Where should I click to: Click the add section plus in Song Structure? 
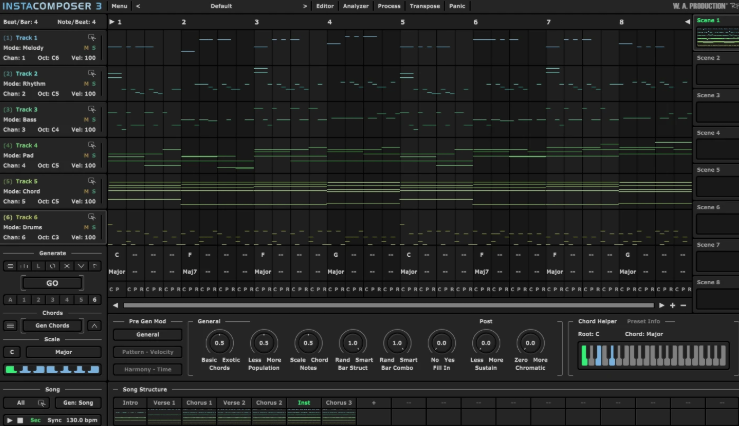[373, 402]
